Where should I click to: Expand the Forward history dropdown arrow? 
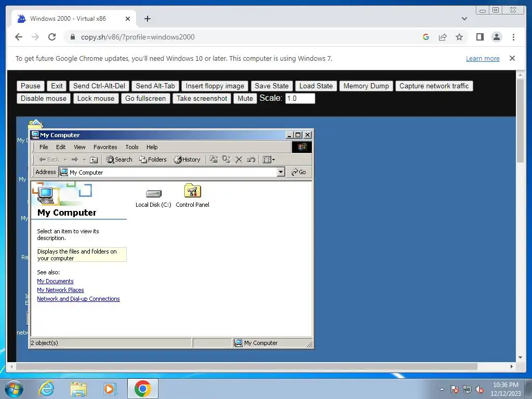click(x=85, y=159)
